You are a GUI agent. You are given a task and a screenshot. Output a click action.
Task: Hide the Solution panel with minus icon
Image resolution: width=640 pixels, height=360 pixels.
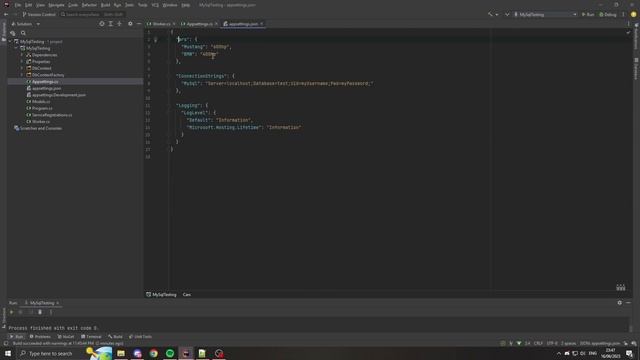(139, 24)
